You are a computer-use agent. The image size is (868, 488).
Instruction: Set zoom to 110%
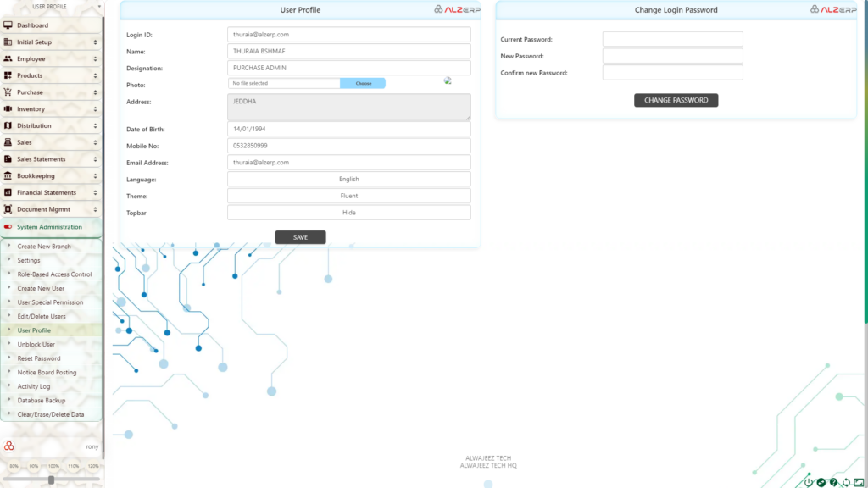(73, 466)
